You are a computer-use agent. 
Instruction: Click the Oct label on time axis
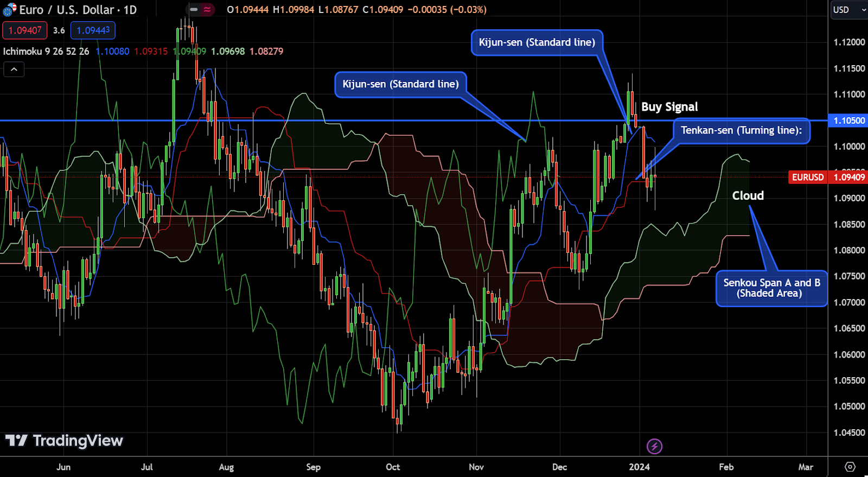(393, 467)
